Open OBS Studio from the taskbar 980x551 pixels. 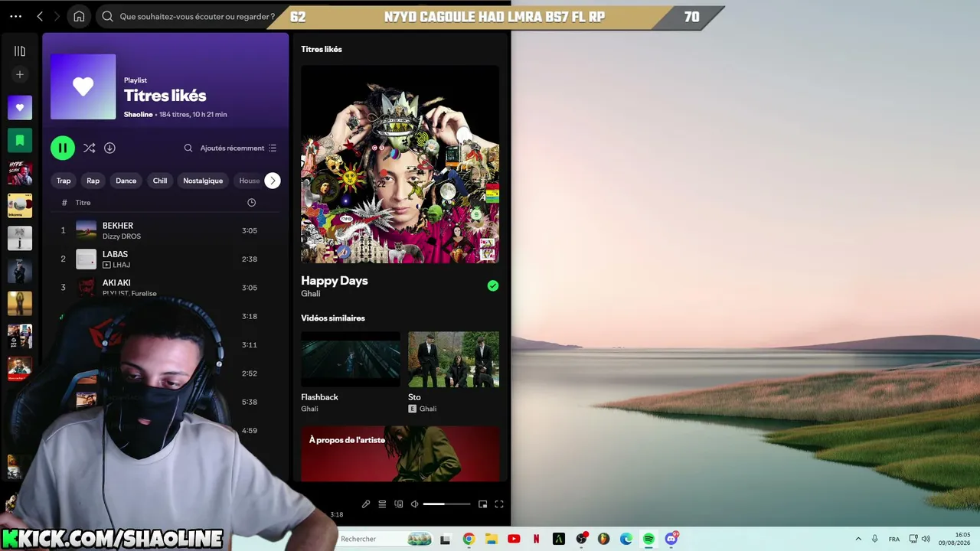tap(581, 539)
